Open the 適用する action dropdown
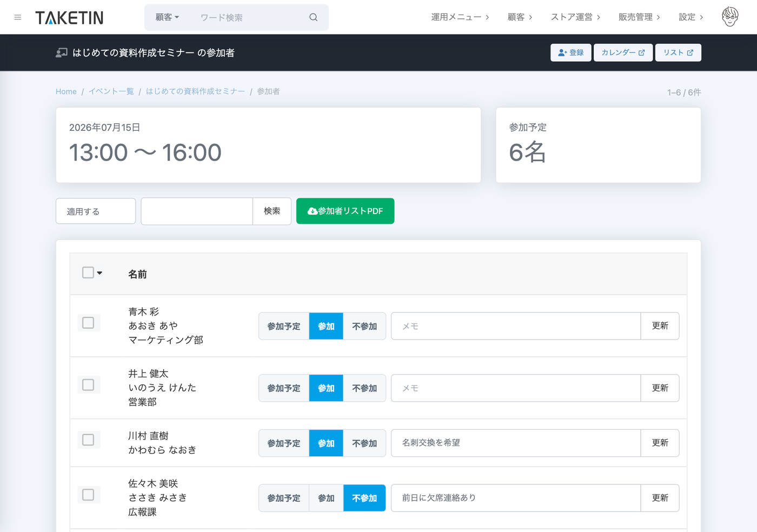Screen dimensions: 757x532 (x=96, y=211)
